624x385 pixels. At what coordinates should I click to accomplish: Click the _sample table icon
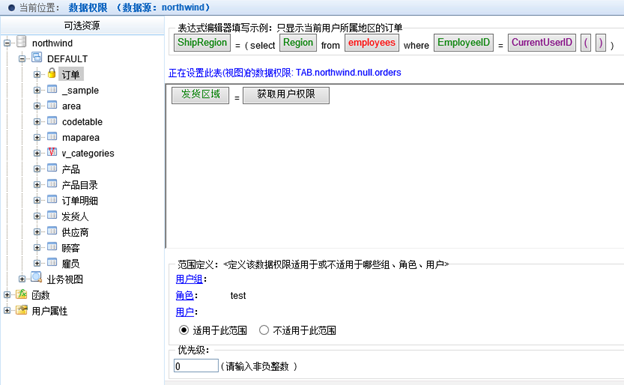point(52,89)
